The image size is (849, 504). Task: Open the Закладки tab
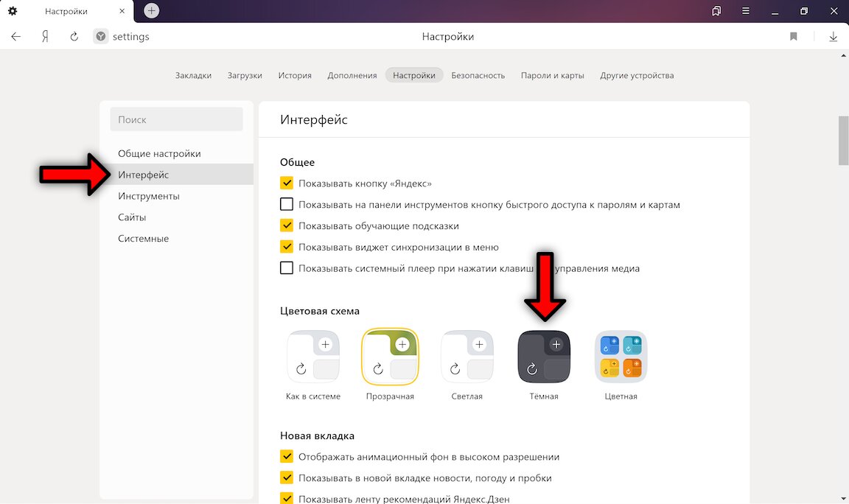point(193,75)
